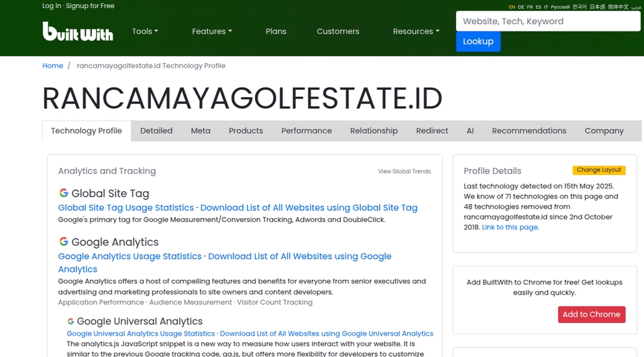Viewport: 644px width, 357px height.
Task: Switch language to 日本語
Action: (597, 7)
